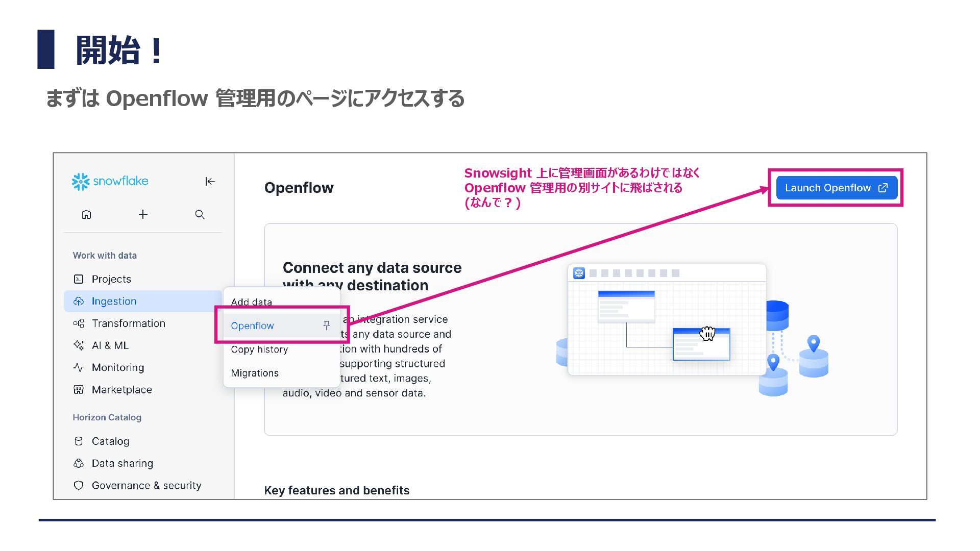Select Openflow in the flyout menu
Viewport: 980px width, 551px height.
[253, 325]
